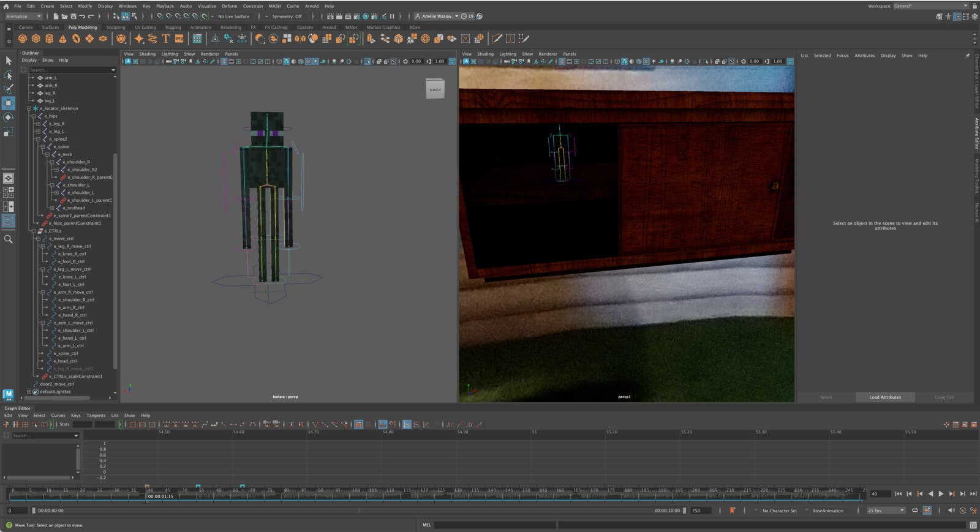This screenshot has width=980, height=532.
Task: Switch to the Rigging shelf tab
Action: 173,27
